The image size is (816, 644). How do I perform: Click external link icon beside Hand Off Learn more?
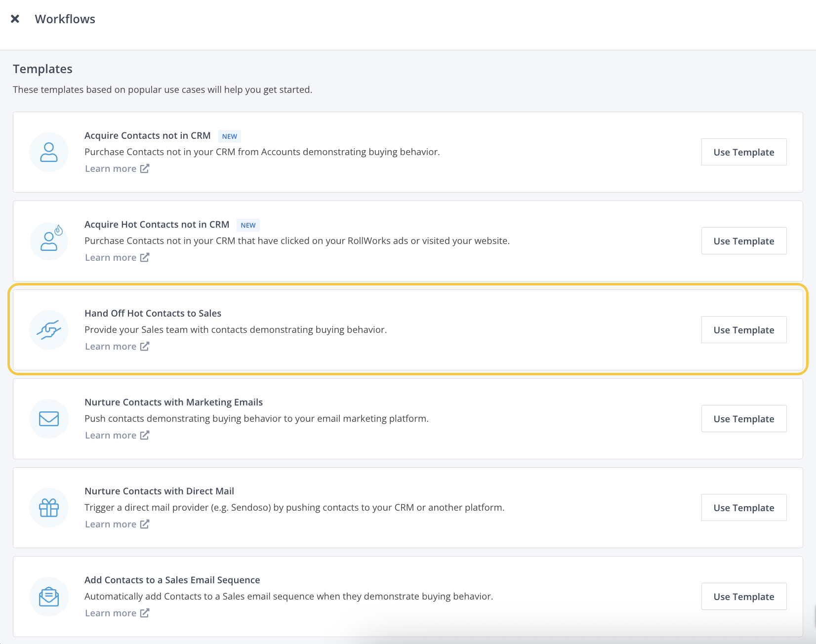pos(144,346)
